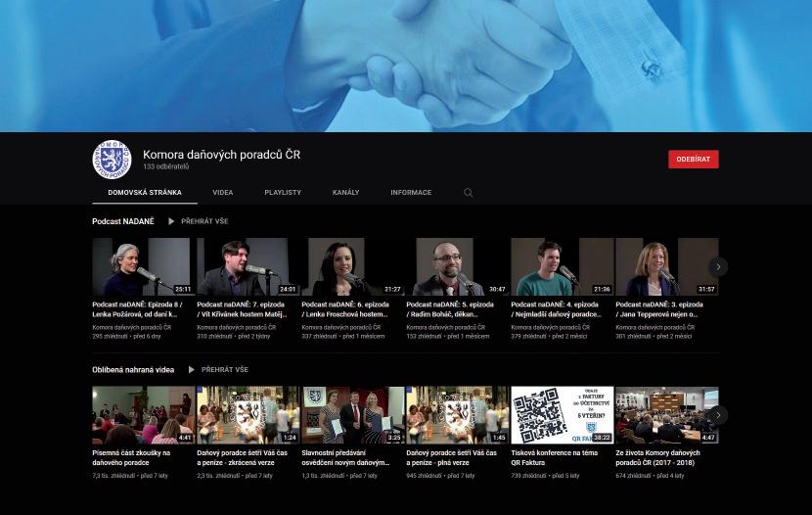The height and width of the screenshot is (515, 812).
Task: Click title Podcast naDANĚ: 5. epizoda / Radim Boháč
Action: click(x=450, y=309)
